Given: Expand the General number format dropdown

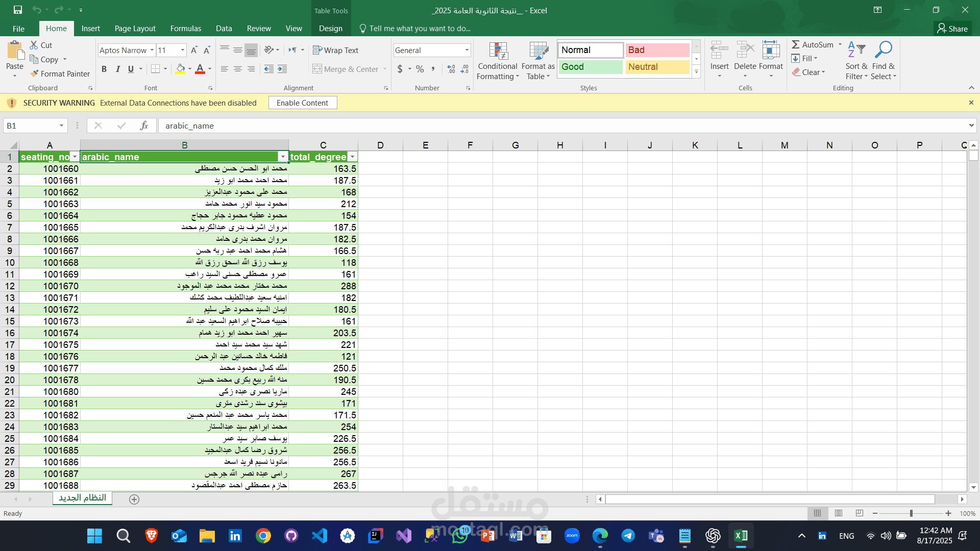Looking at the screenshot, I should coord(467,50).
